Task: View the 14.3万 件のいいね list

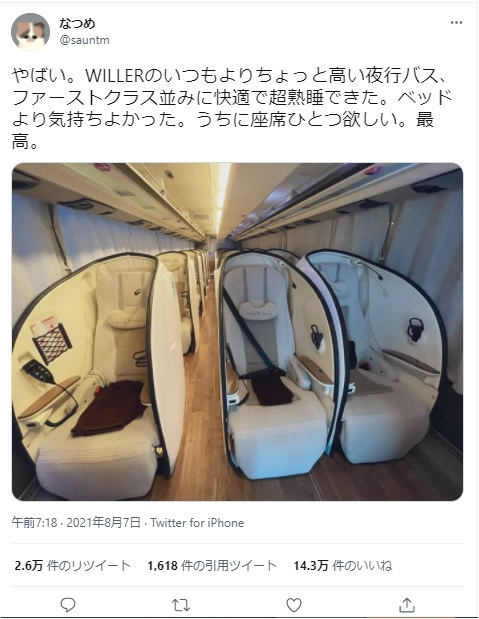Action: pos(343,566)
